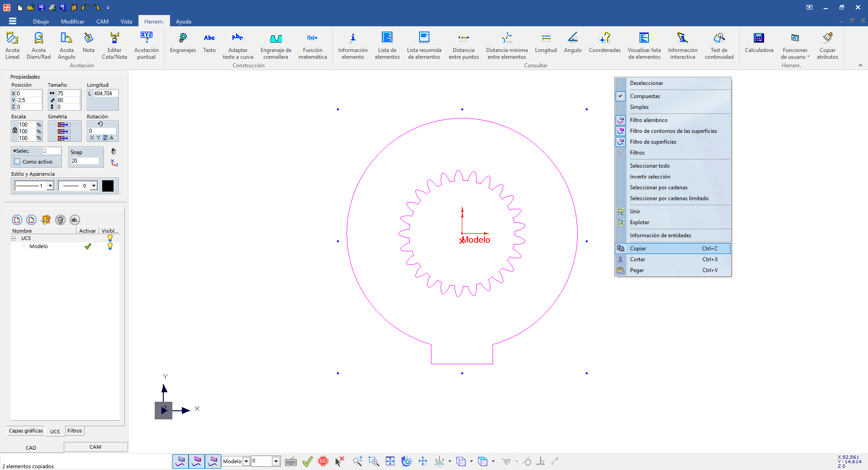Viewport: 868px width, 470px height.
Task: Switch to the CAM mode button
Action: pyautogui.click(x=95, y=447)
